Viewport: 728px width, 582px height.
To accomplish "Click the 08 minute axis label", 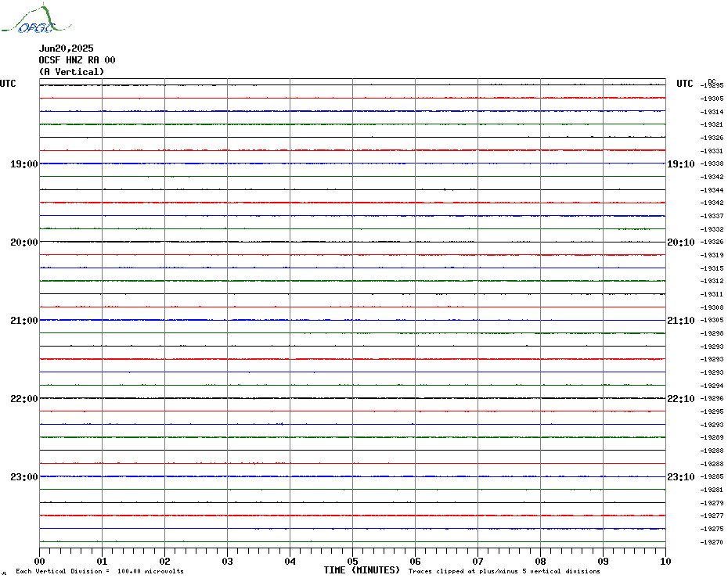I will [540, 561].
